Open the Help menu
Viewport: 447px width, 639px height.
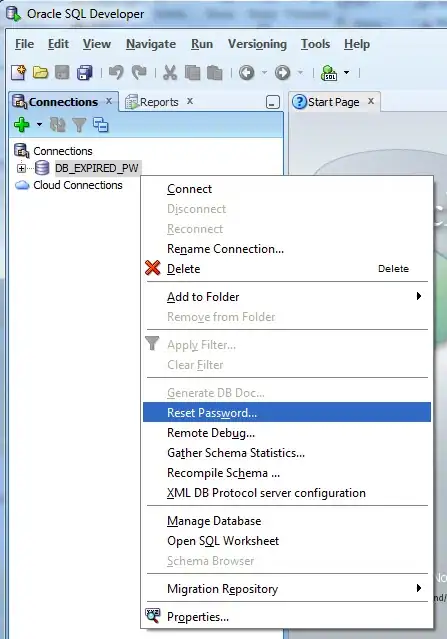[357, 44]
